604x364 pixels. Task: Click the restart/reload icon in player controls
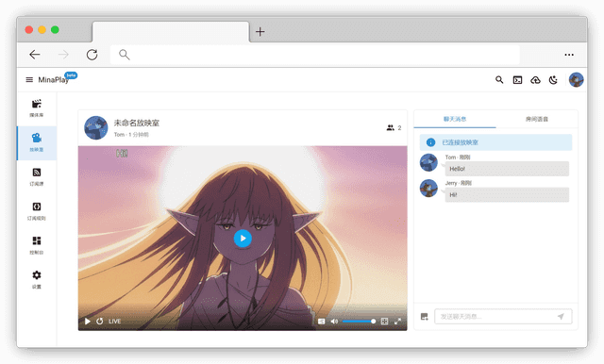coord(100,321)
